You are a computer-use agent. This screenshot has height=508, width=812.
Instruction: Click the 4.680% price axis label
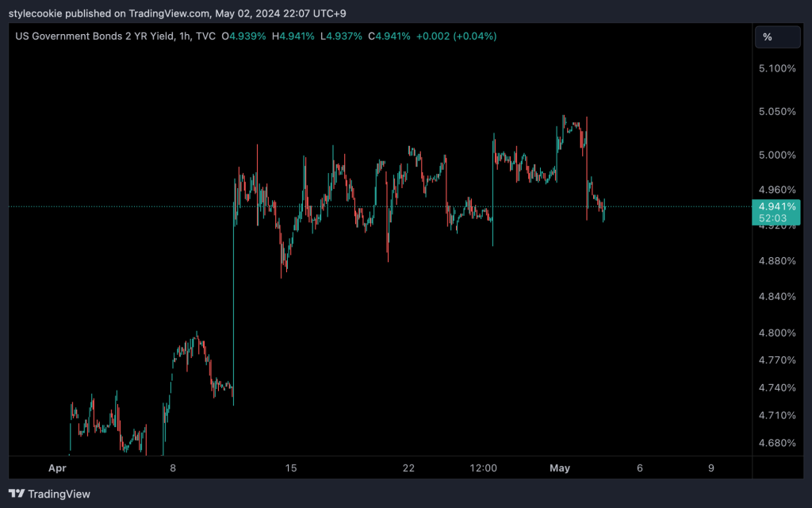tap(776, 443)
